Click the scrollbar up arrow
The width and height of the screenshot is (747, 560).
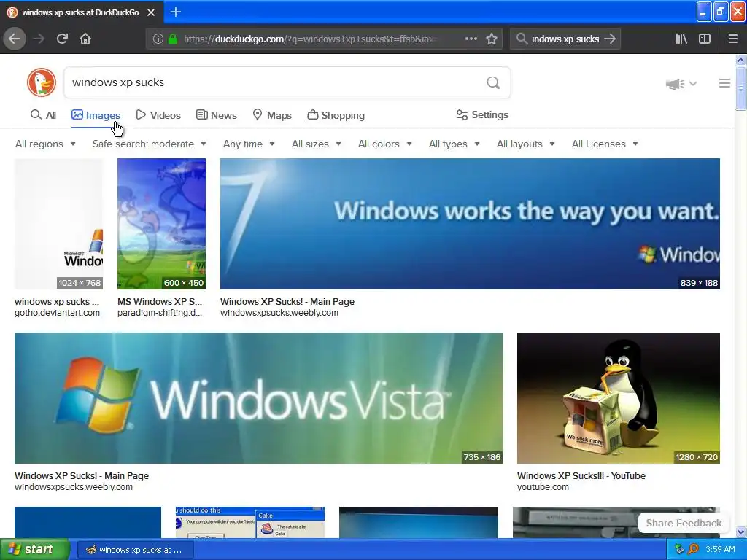[740, 60]
